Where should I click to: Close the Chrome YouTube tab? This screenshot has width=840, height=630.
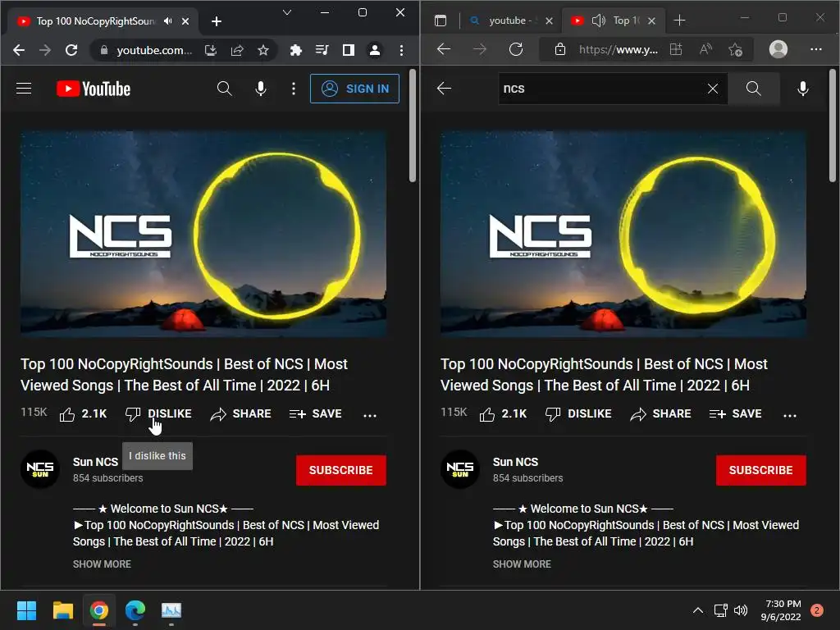click(185, 21)
